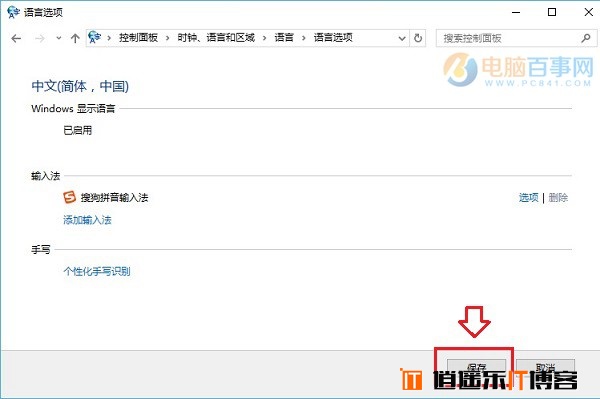Screen dimensions: 600x399
Task: Click the Control Panel icon in address bar
Action: 95,37
